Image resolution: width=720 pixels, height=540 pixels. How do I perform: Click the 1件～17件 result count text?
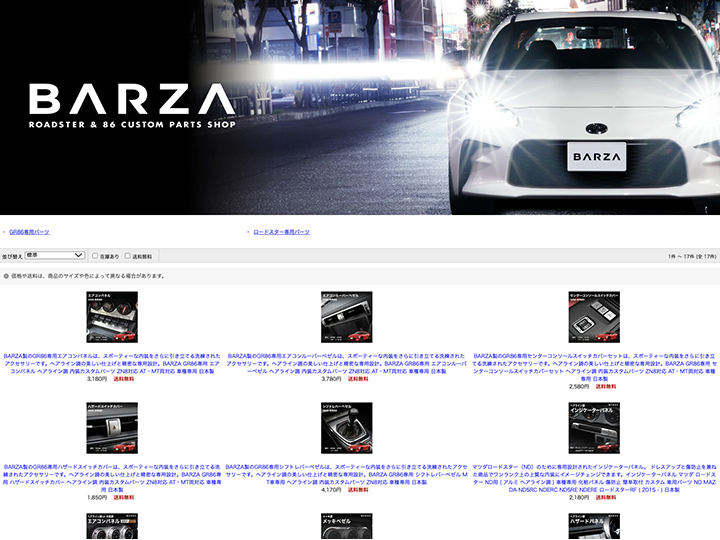tap(692, 256)
